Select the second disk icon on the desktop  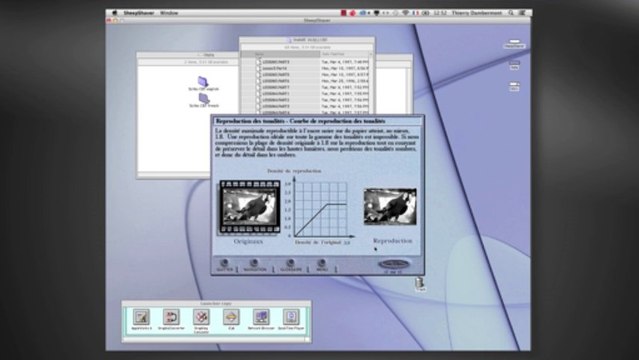click(514, 64)
